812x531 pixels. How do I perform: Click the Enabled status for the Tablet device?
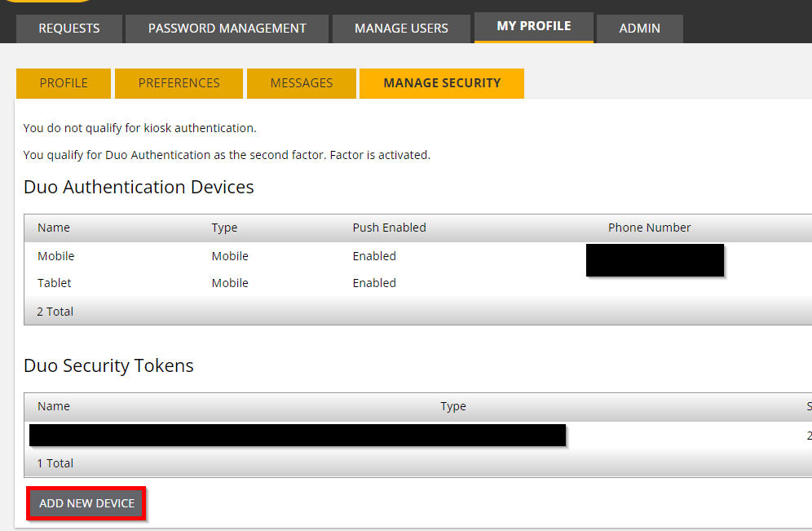[x=374, y=282]
